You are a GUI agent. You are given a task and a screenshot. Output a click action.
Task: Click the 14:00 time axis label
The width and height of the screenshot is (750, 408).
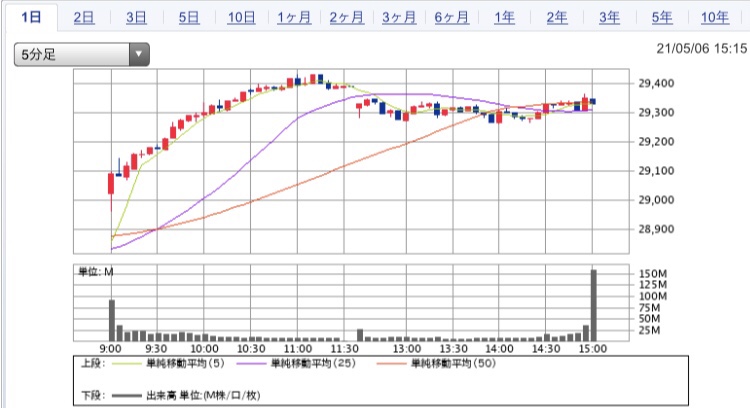click(x=499, y=349)
